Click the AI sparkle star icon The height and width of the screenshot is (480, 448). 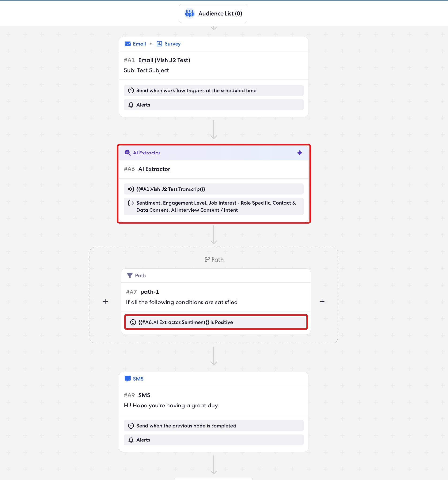tap(300, 153)
